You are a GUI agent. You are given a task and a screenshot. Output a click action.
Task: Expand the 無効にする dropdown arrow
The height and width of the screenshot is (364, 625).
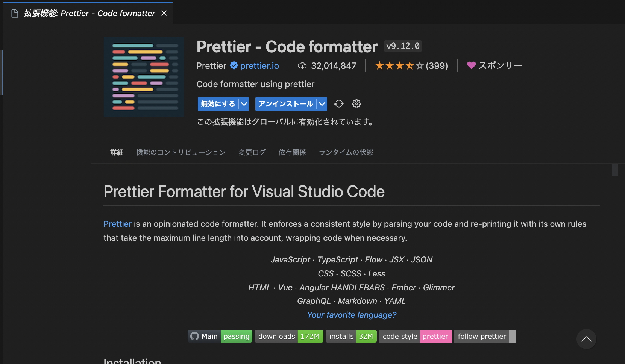244,104
